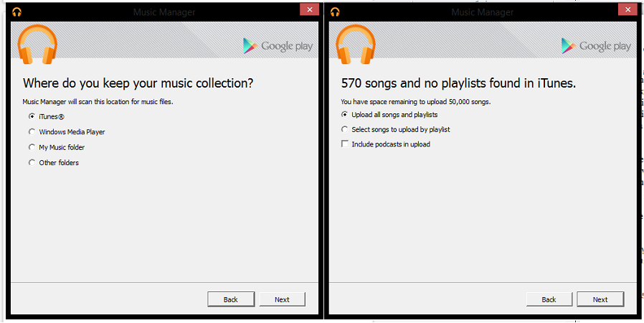This screenshot has width=644, height=323.
Task: Click Next in the music collection dialog
Action: 282,299
